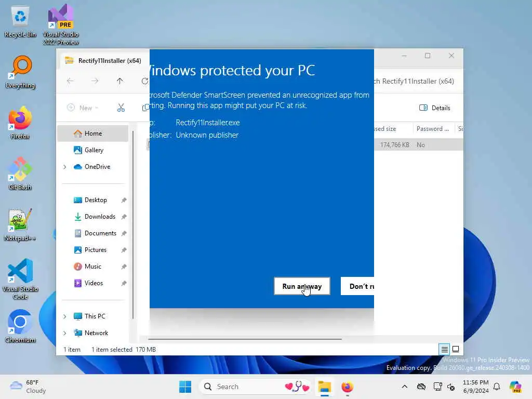Click the RectifyllInstaller (x64) tab
This screenshot has width=532, height=399.
104,60
